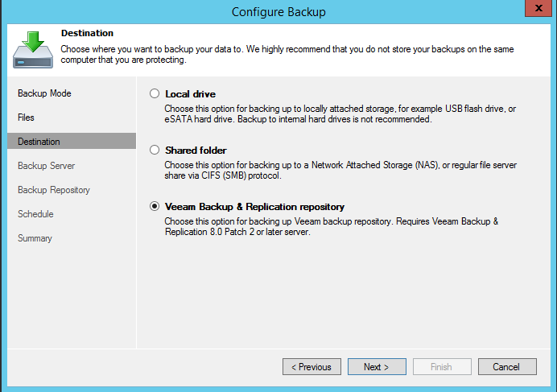Click the Local drive label text
This screenshot has height=392, width=557.
click(191, 94)
